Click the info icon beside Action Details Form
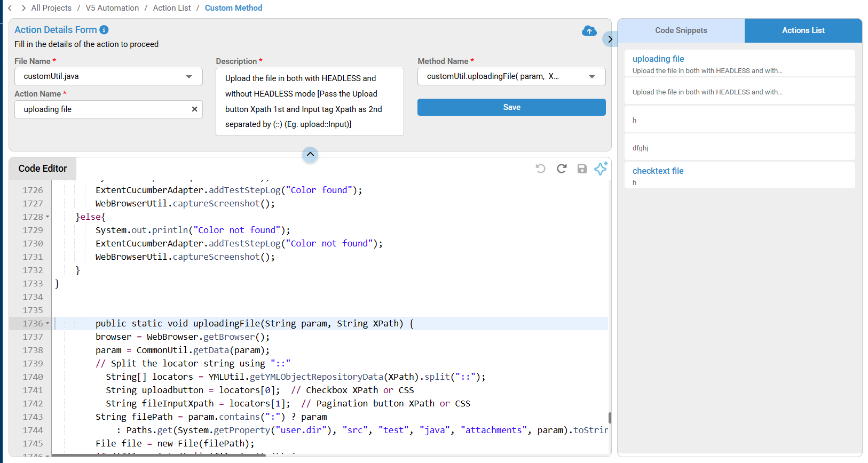This screenshot has width=868, height=463. 104,30
